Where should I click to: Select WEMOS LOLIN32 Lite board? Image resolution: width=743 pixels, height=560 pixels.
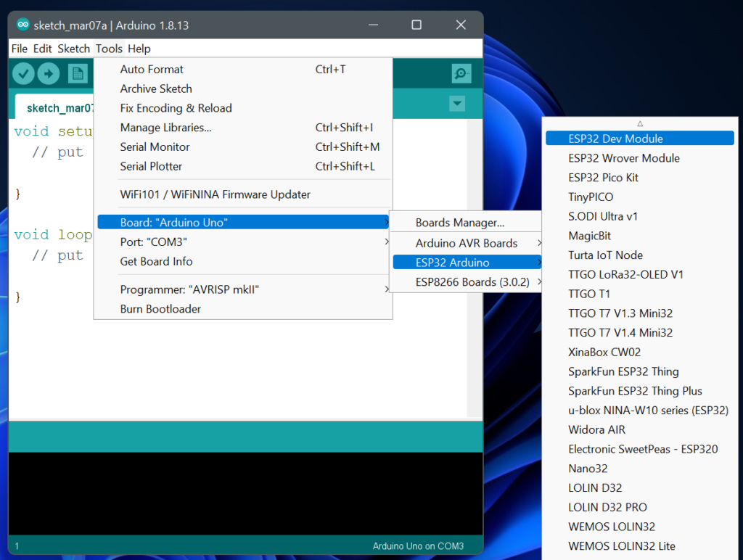pyautogui.click(x=640, y=546)
